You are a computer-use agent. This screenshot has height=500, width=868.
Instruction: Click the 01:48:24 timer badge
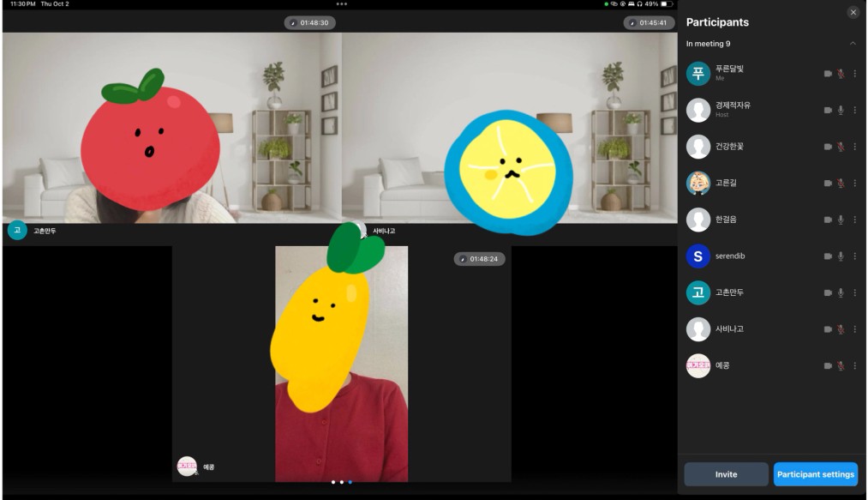(x=479, y=259)
